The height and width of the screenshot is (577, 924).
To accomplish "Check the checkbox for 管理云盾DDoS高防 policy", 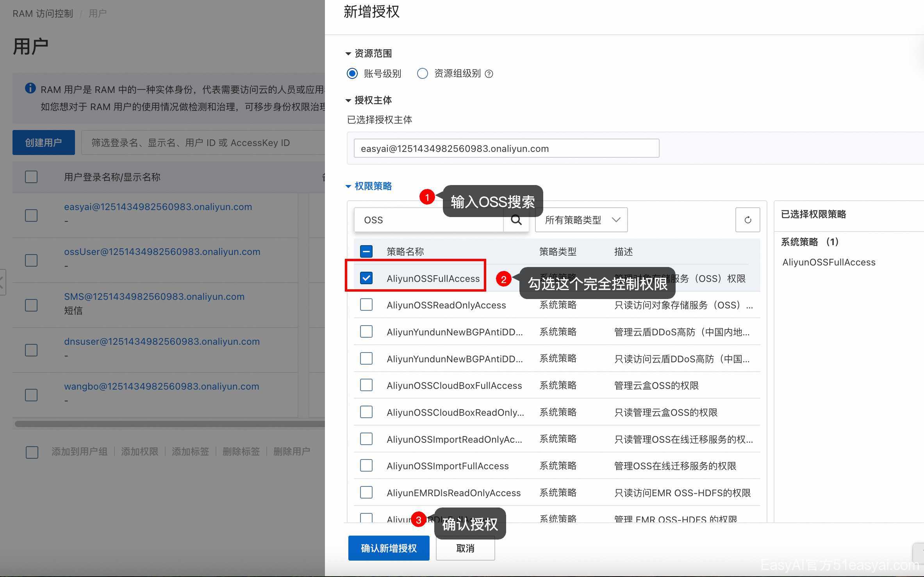I will pyautogui.click(x=366, y=332).
